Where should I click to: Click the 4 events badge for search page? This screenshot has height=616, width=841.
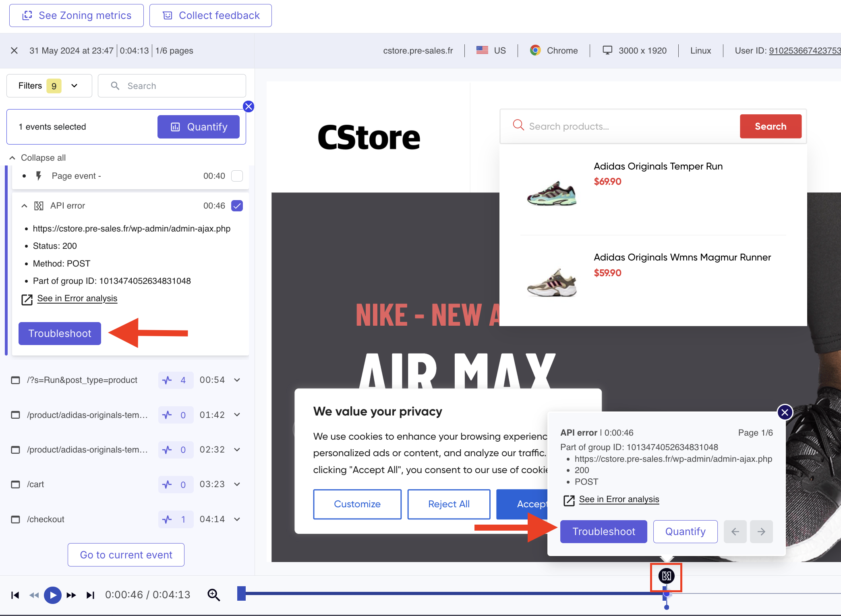tap(175, 380)
